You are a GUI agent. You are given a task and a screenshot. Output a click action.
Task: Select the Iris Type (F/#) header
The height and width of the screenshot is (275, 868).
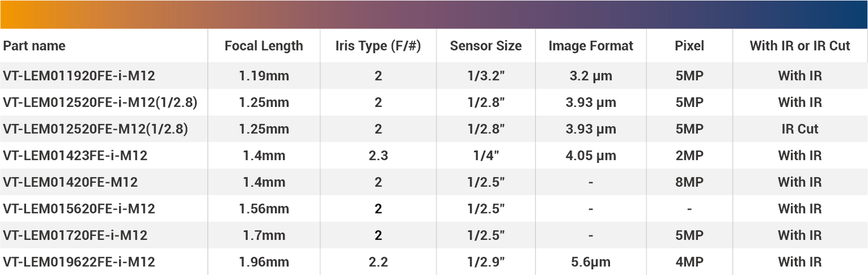coord(378,46)
